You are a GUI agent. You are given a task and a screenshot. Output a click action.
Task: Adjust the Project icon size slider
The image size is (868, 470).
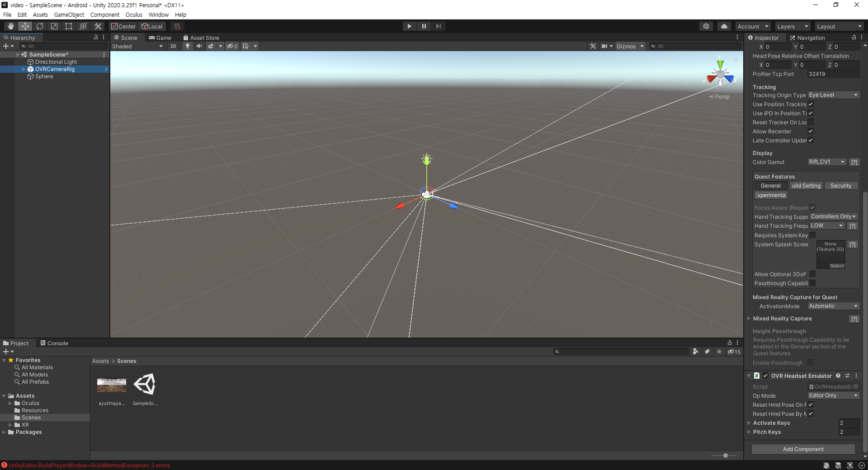(725, 456)
